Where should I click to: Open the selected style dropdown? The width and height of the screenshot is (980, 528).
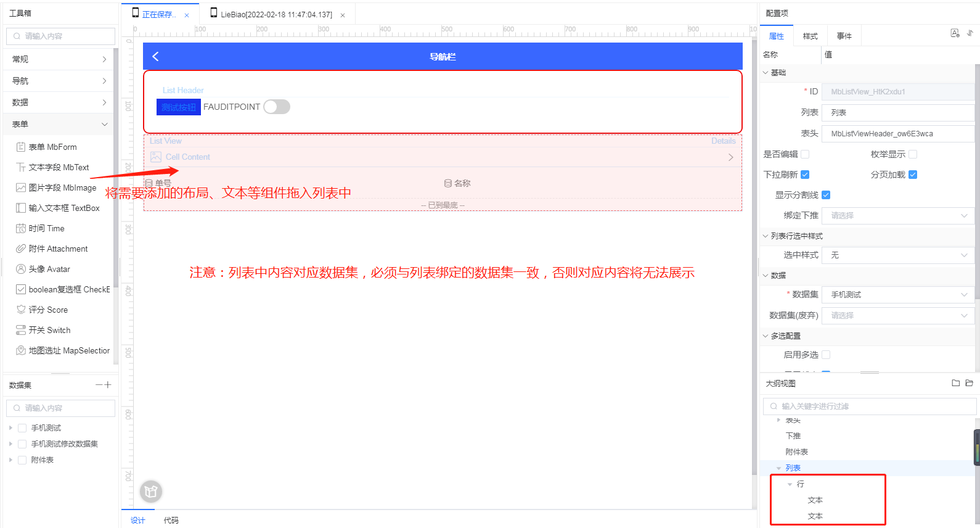click(897, 255)
